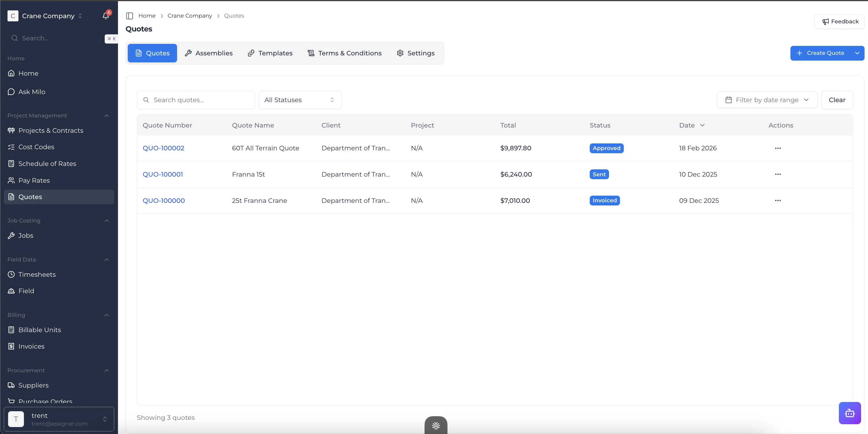Switch to the Assemblies tab

tap(208, 53)
